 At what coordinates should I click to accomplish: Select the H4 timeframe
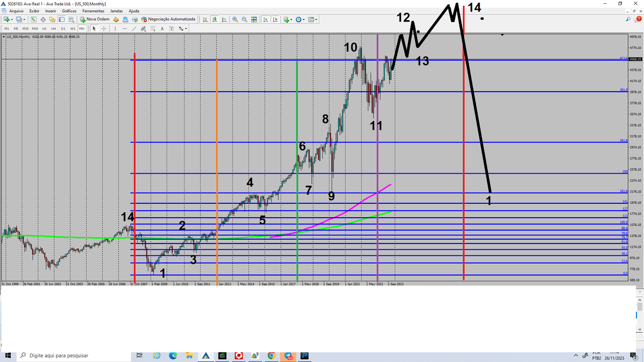tap(54, 28)
